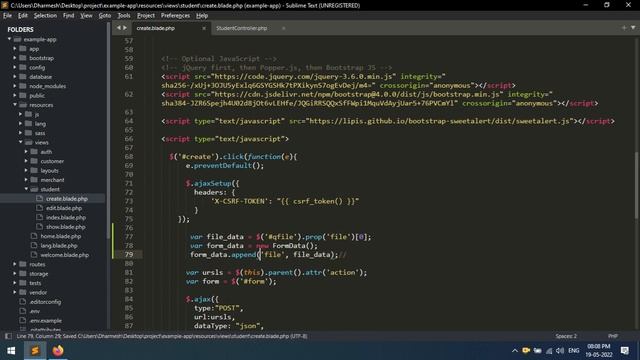Open the .editorconfig file
640x360 pixels.
pos(45,302)
